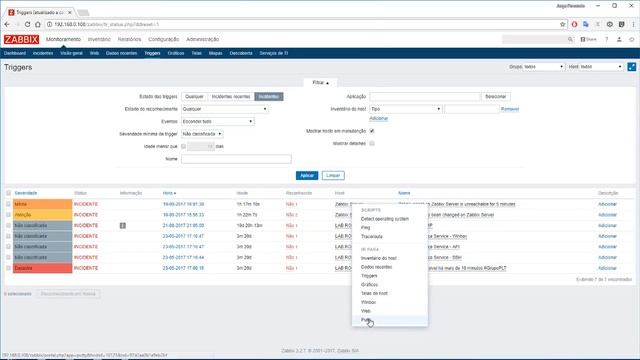Bookmark this page with the star icon

pos(562,24)
